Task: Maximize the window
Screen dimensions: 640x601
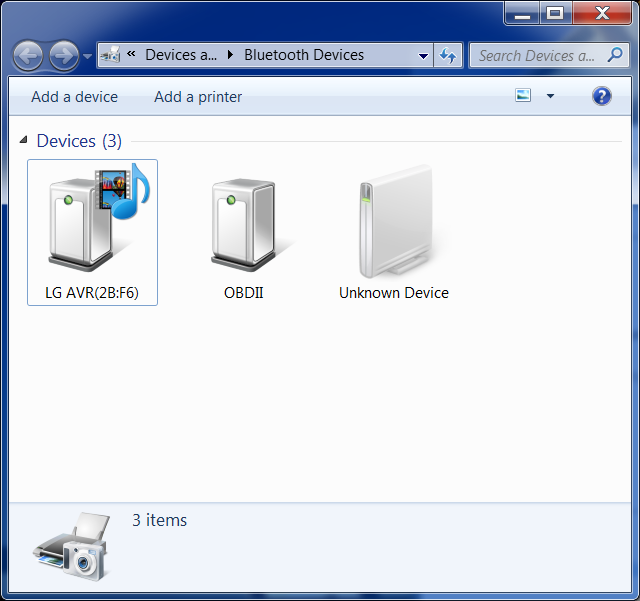Action: point(555,13)
